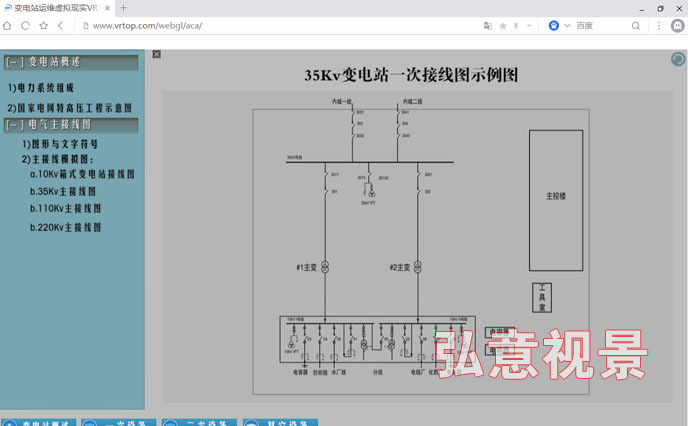Restore down the browser window
Image resolution: width=688 pixels, height=426 pixels.
[660, 9]
